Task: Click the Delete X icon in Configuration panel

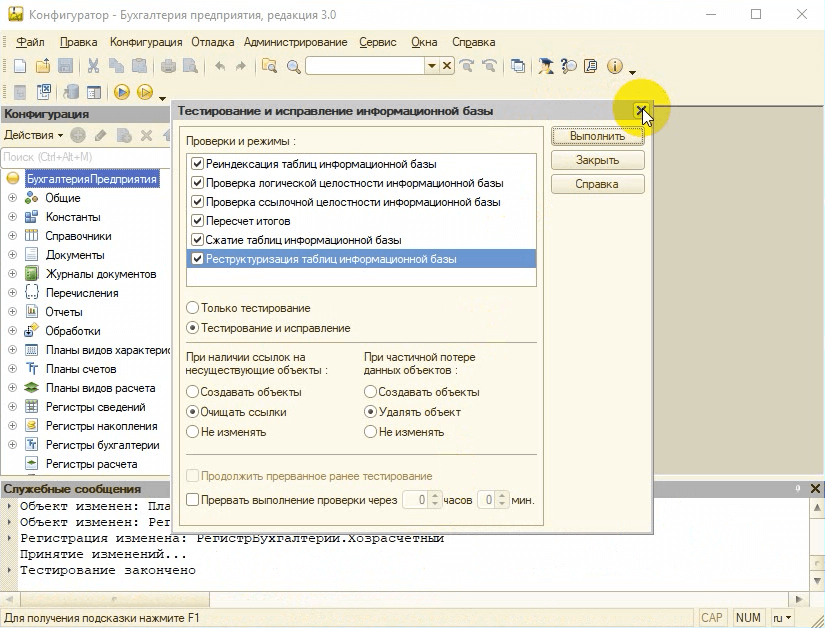Action: coord(146,136)
